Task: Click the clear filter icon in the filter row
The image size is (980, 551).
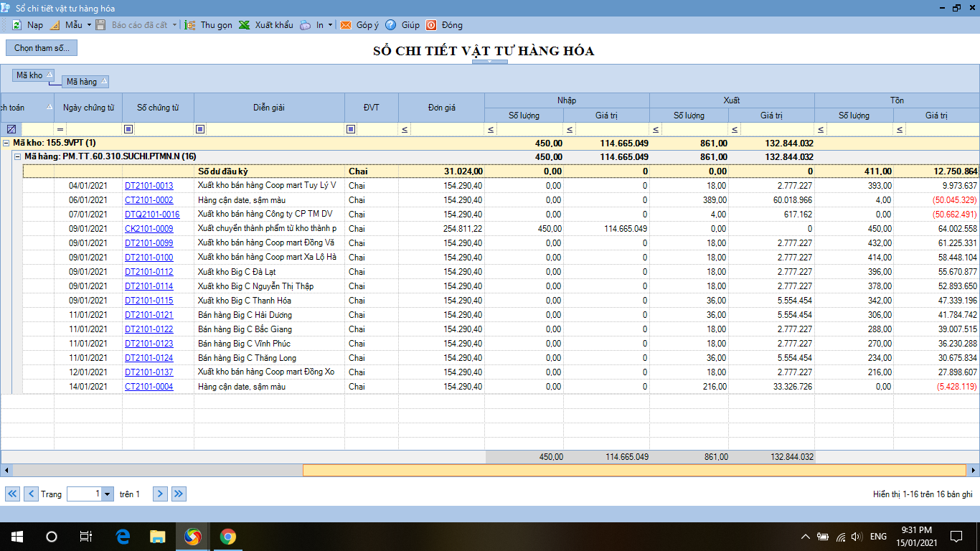Action: tap(11, 129)
